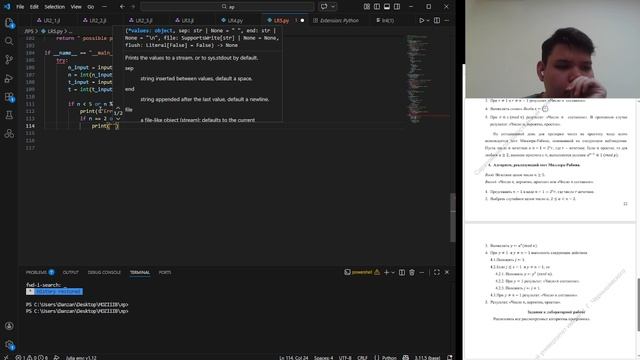Toggle the secondary side bar
The image size is (640, 360).
tap(397, 7)
